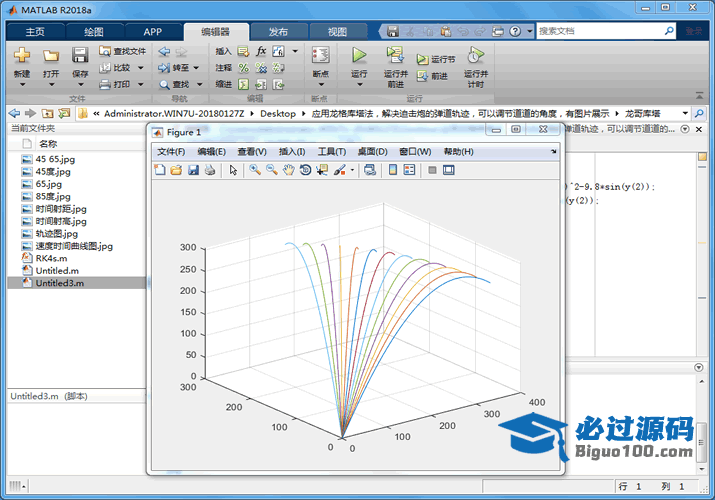
Task: Click Find Files (查找文件) in the ribbon
Action: (x=123, y=51)
